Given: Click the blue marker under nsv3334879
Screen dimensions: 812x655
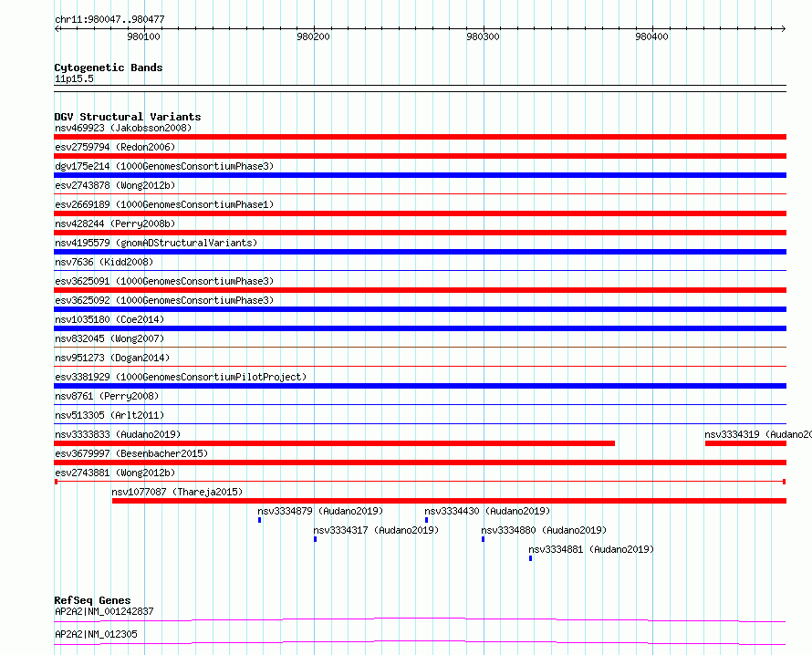Looking at the screenshot, I should click(x=259, y=520).
